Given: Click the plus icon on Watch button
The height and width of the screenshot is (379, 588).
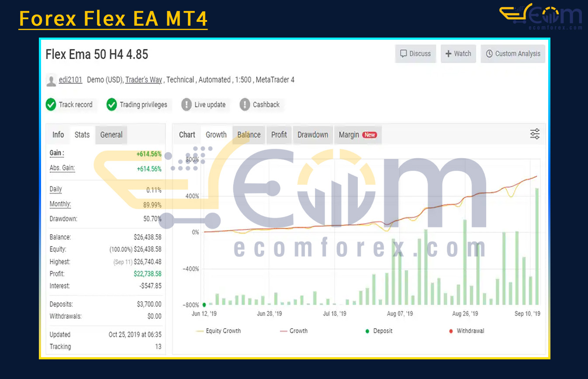Looking at the screenshot, I should tap(448, 54).
